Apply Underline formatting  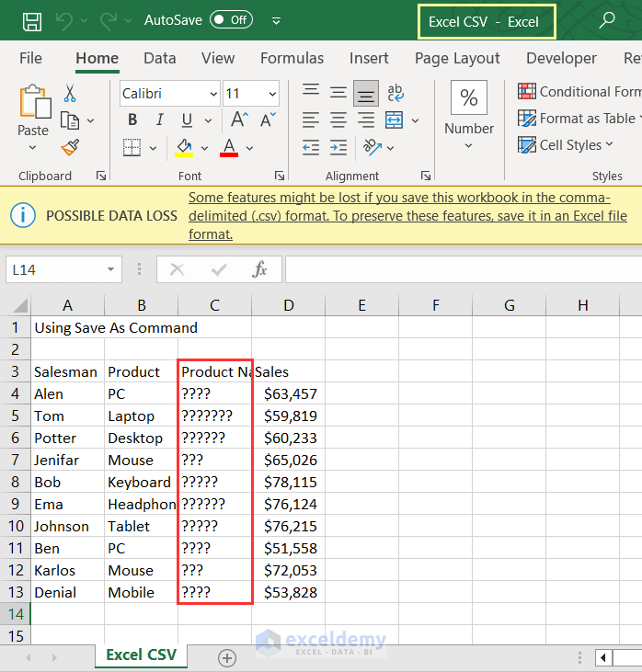(187, 120)
